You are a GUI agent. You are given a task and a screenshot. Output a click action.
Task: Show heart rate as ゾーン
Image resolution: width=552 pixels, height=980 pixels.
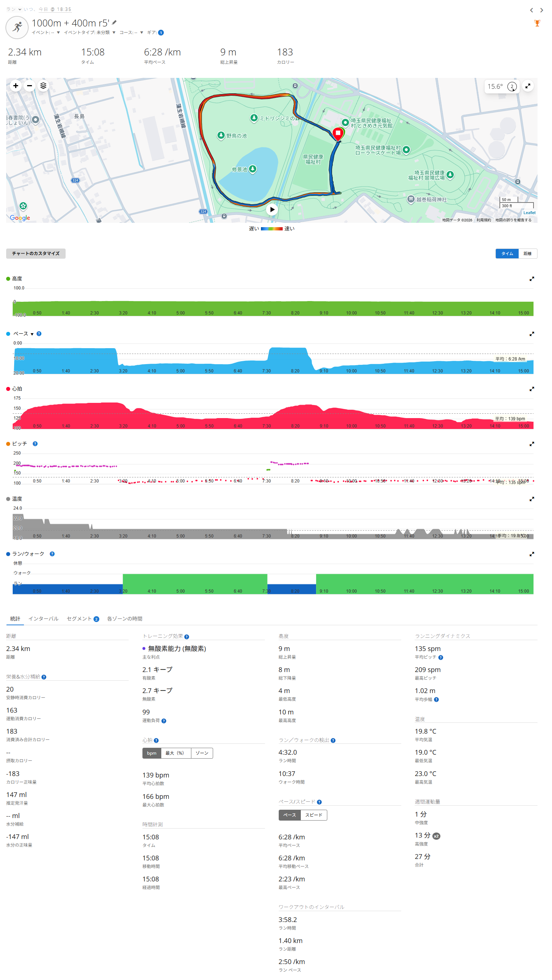click(x=202, y=753)
